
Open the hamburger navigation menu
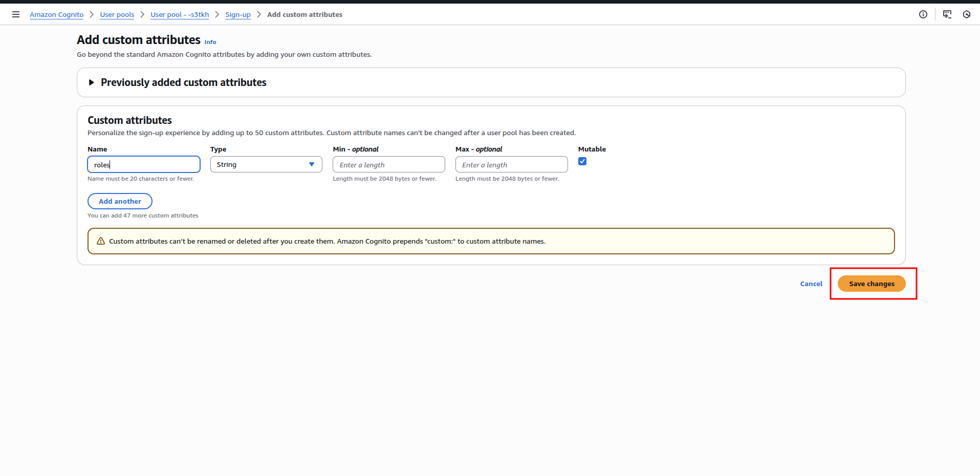(16, 14)
